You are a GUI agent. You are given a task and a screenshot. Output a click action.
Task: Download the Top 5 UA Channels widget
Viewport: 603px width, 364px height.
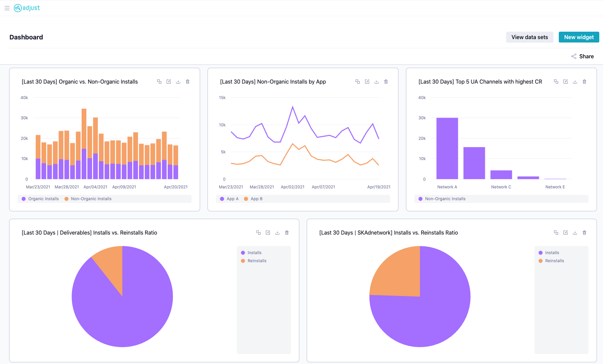click(x=575, y=82)
